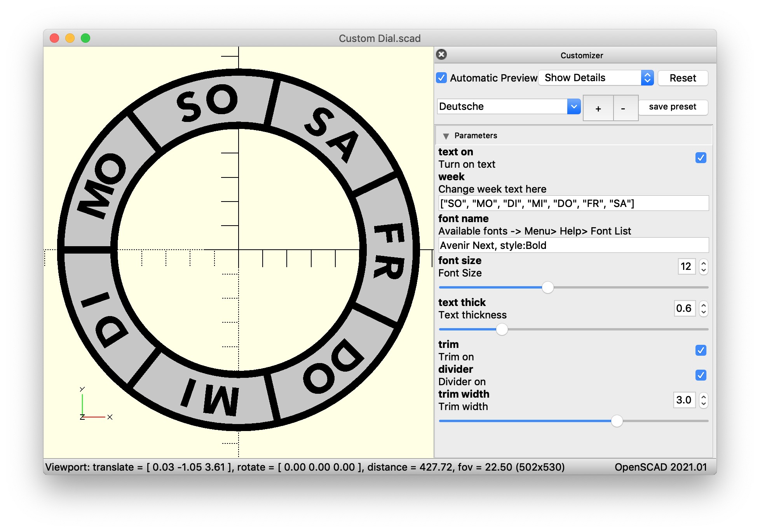Click the minus button to remove preset
Screen dimensions: 760x532
[x=623, y=108]
